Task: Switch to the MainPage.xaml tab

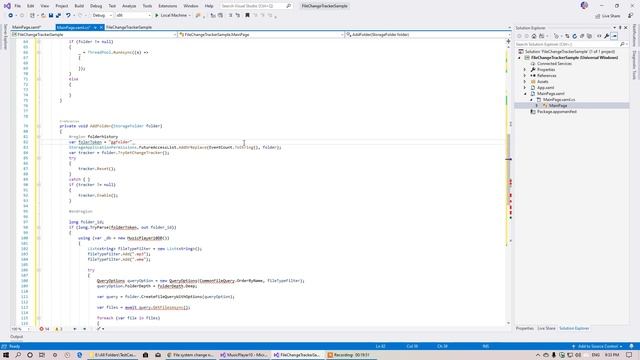Action: coord(27,27)
